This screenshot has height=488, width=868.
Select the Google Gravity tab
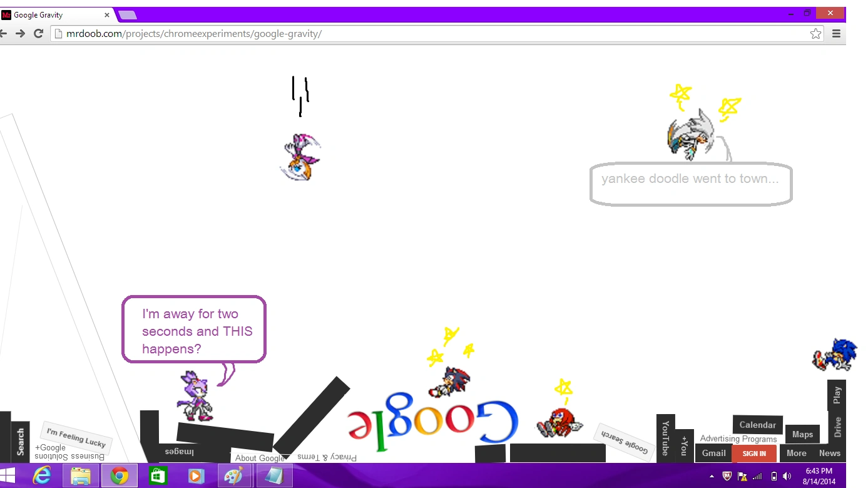pyautogui.click(x=56, y=15)
